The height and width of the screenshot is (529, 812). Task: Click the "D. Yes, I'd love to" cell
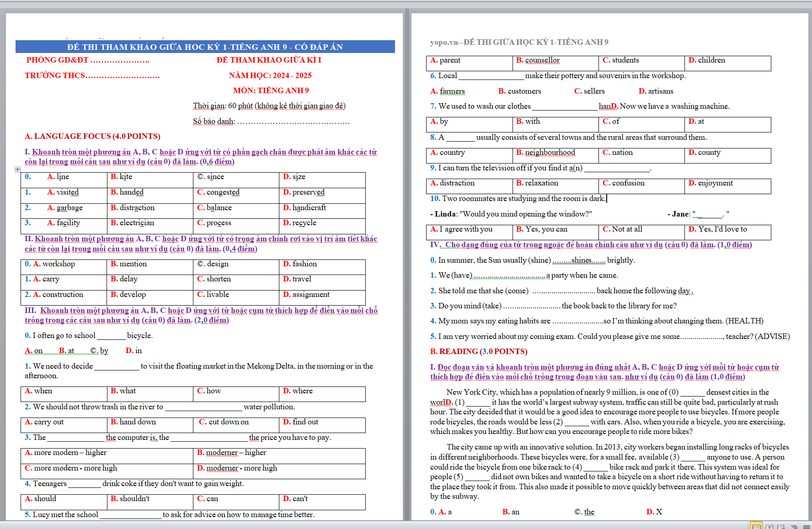[x=728, y=233]
